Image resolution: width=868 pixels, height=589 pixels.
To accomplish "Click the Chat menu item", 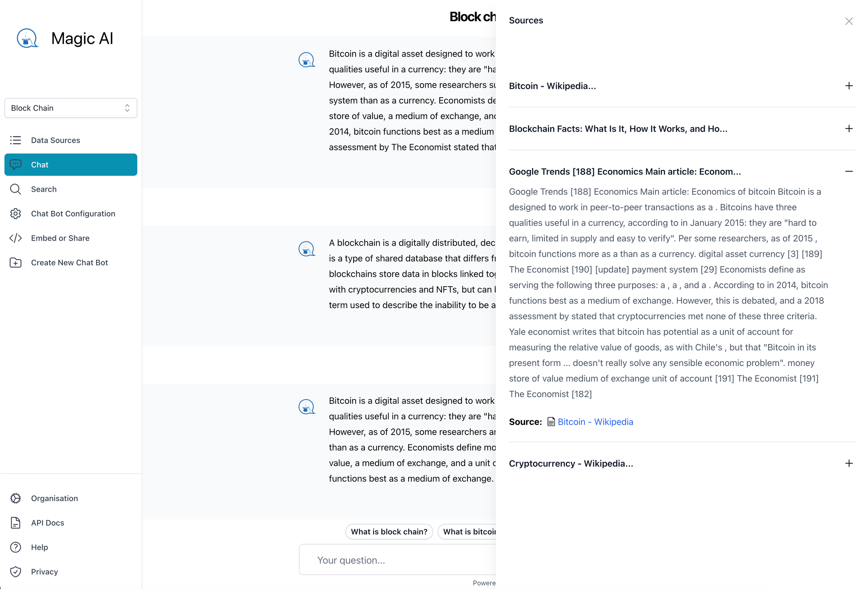I will [x=71, y=164].
